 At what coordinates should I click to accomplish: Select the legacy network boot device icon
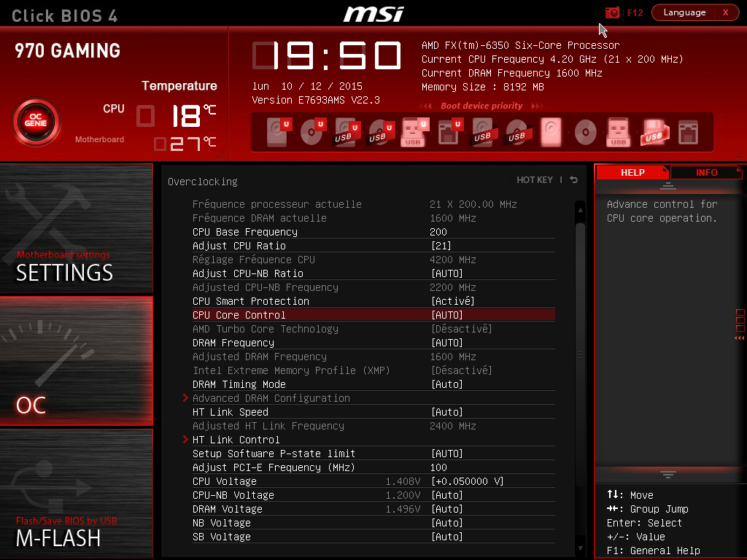tap(689, 132)
